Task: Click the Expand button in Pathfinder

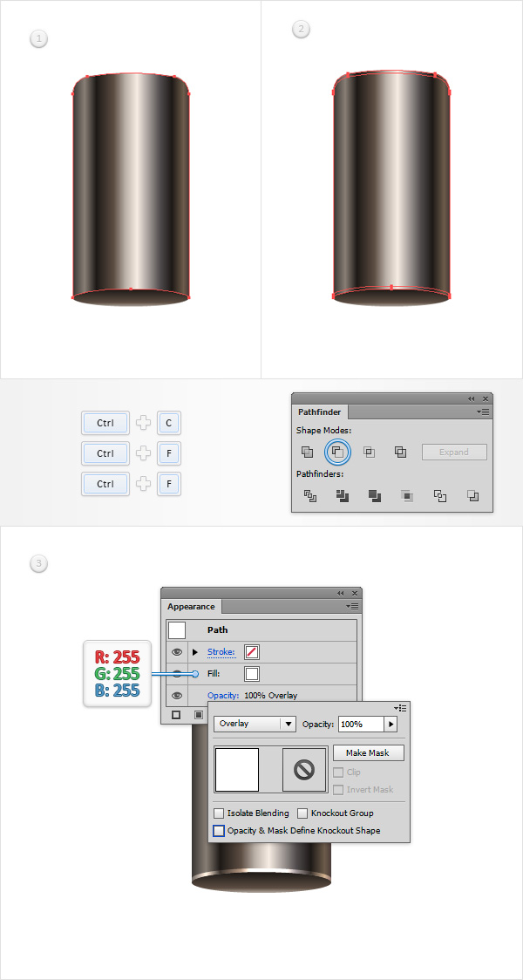Action: (454, 452)
